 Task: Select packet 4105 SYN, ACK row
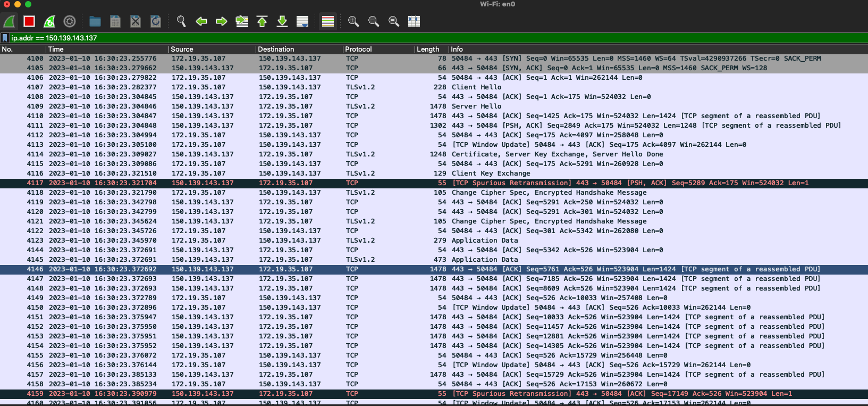pyautogui.click(x=434, y=68)
